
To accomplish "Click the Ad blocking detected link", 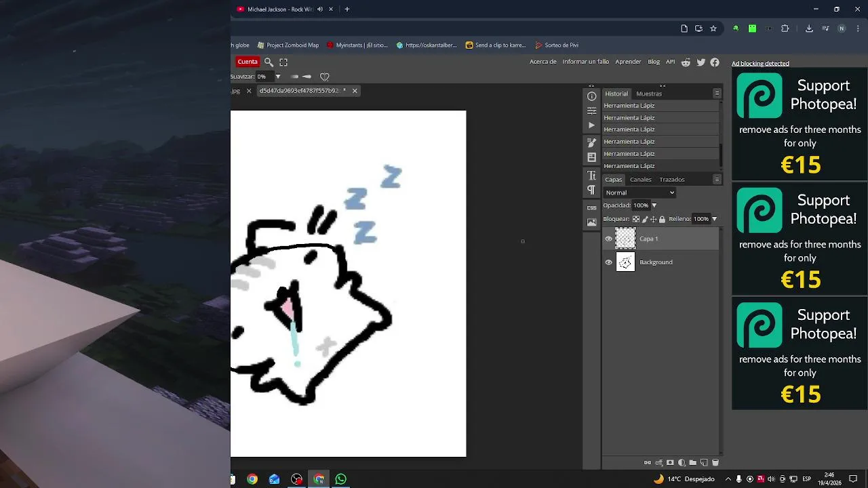I will [x=760, y=64].
